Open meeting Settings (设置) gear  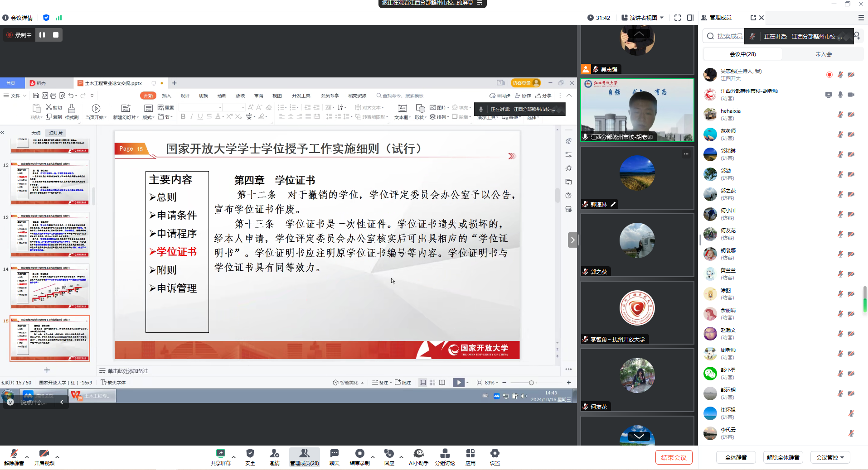click(495, 456)
